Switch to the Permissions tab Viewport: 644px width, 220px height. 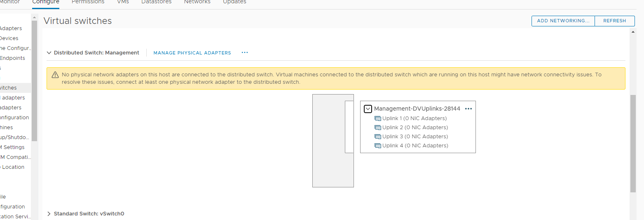point(88,2)
